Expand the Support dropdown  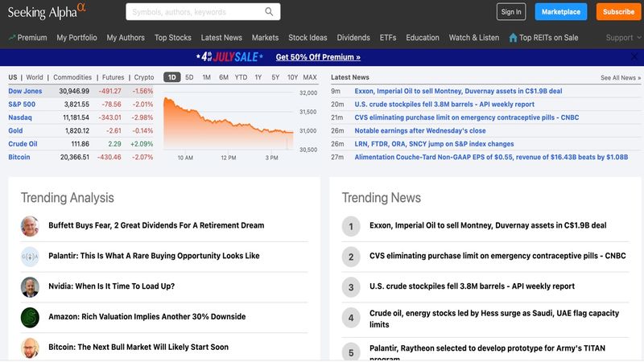pos(623,38)
